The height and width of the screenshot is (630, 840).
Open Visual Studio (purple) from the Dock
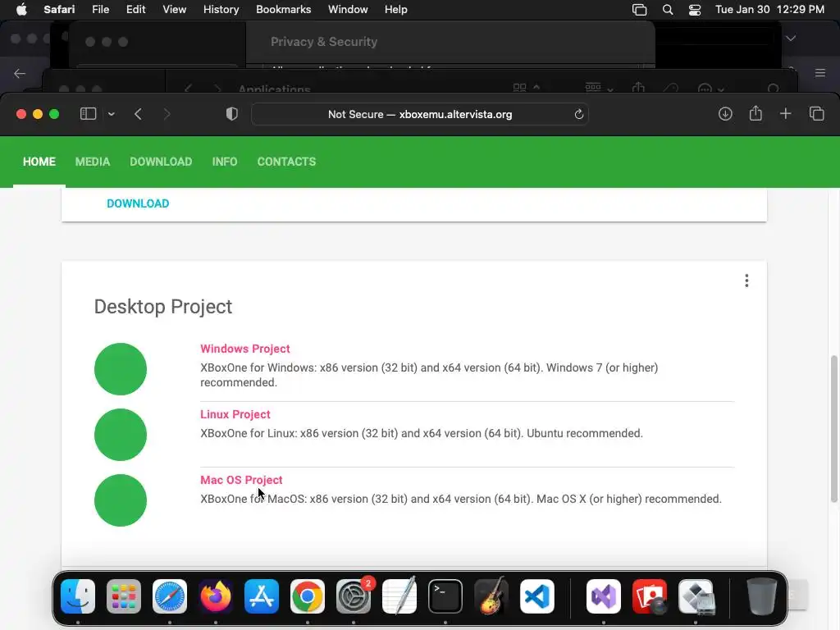604,596
